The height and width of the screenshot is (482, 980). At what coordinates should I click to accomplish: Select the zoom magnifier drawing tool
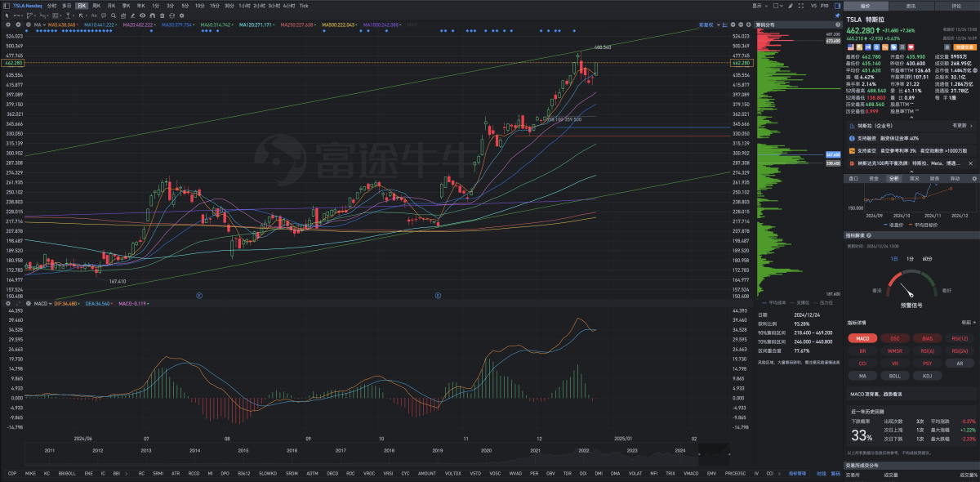click(114, 16)
